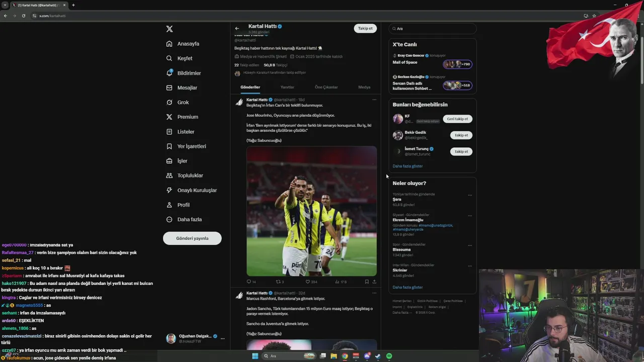Reply to the İrfan Can post
Screen dimensions: 644x362
coord(251,282)
